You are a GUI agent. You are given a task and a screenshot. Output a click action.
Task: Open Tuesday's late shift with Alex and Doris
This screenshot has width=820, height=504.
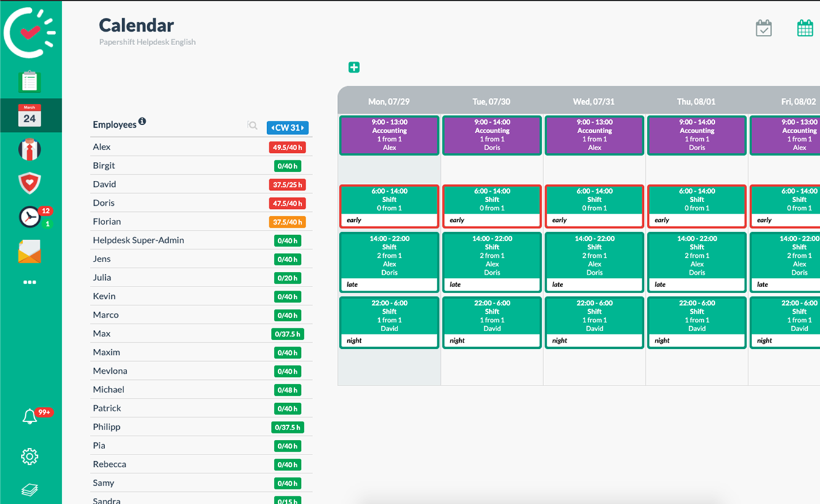(x=492, y=262)
